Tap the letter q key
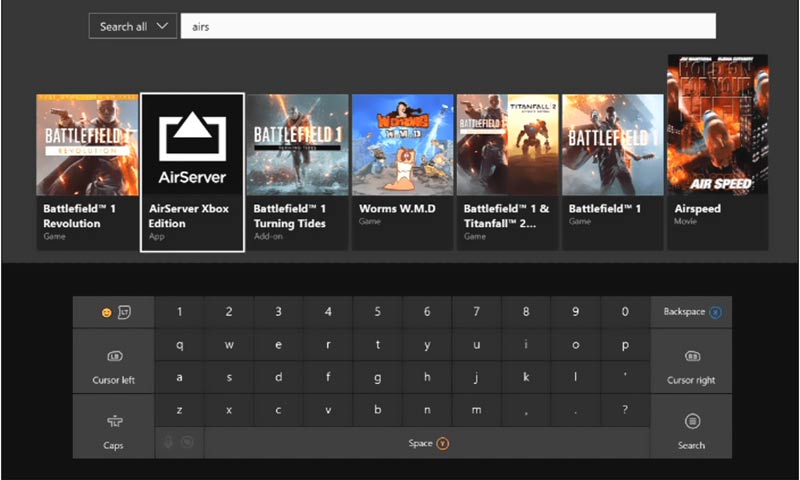Viewport: 800px width, 480px height. click(x=180, y=345)
